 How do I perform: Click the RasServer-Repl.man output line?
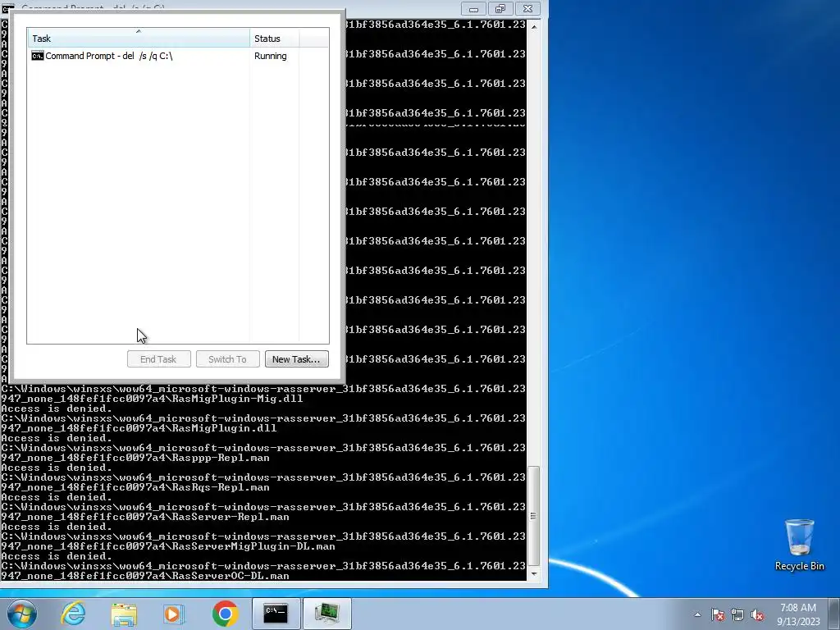click(145, 517)
